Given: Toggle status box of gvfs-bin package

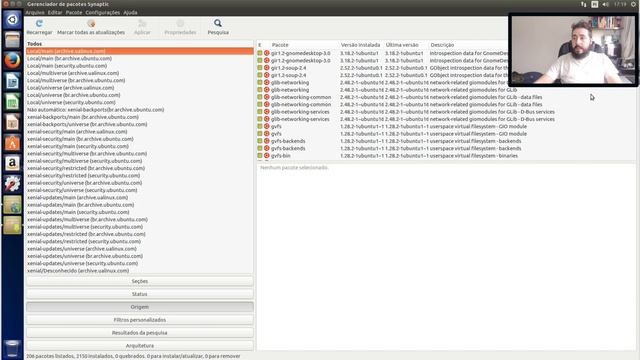Looking at the screenshot, I should (x=260, y=156).
